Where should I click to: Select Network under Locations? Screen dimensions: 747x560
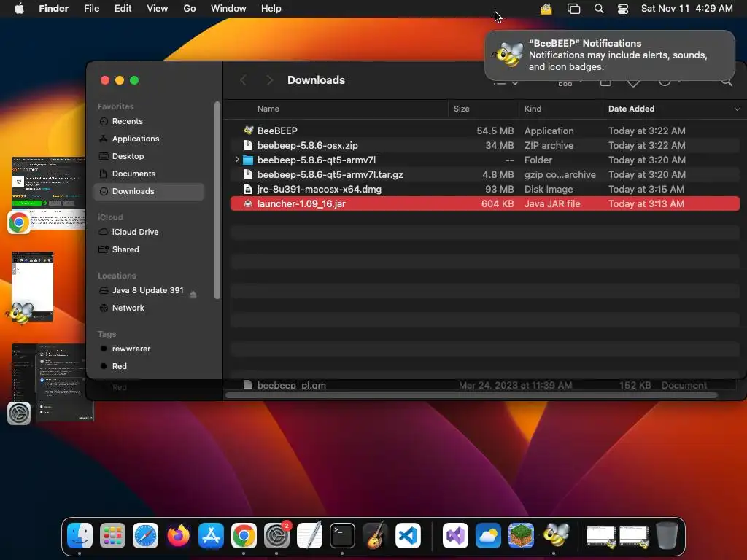[x=149, y=308]
